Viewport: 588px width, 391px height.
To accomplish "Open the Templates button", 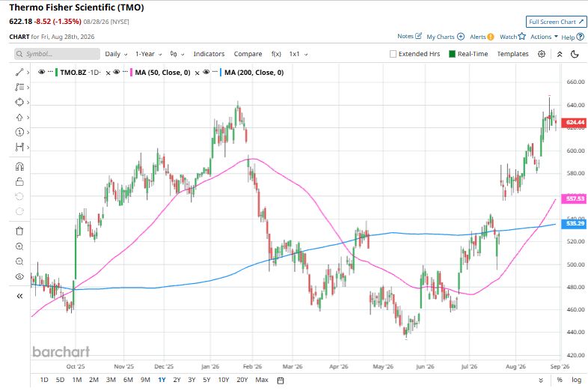I will (x=512, y=54).
